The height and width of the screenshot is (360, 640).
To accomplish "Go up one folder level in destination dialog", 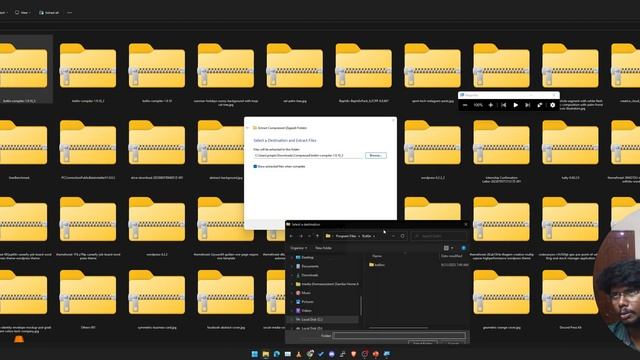I will pos(317,236).
